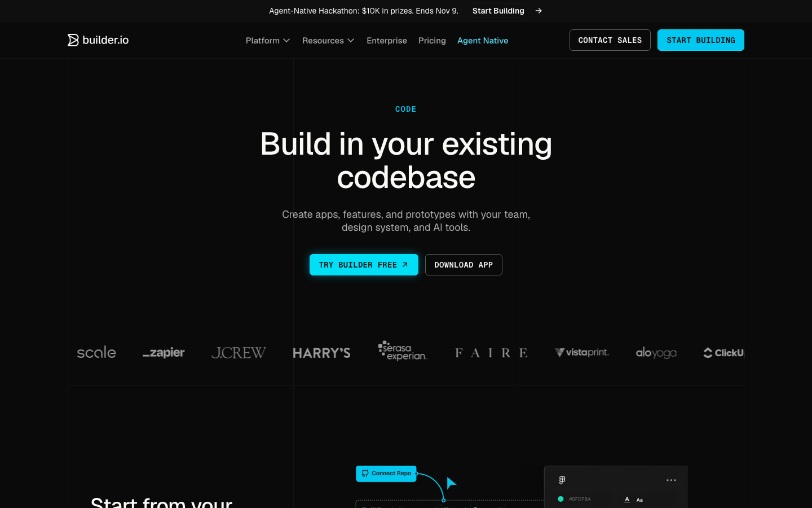Viewport: 812px width, 508px height.
Task: Open the Platform dropdown menu
Action: pyautogui.click(x=268, y=41)
